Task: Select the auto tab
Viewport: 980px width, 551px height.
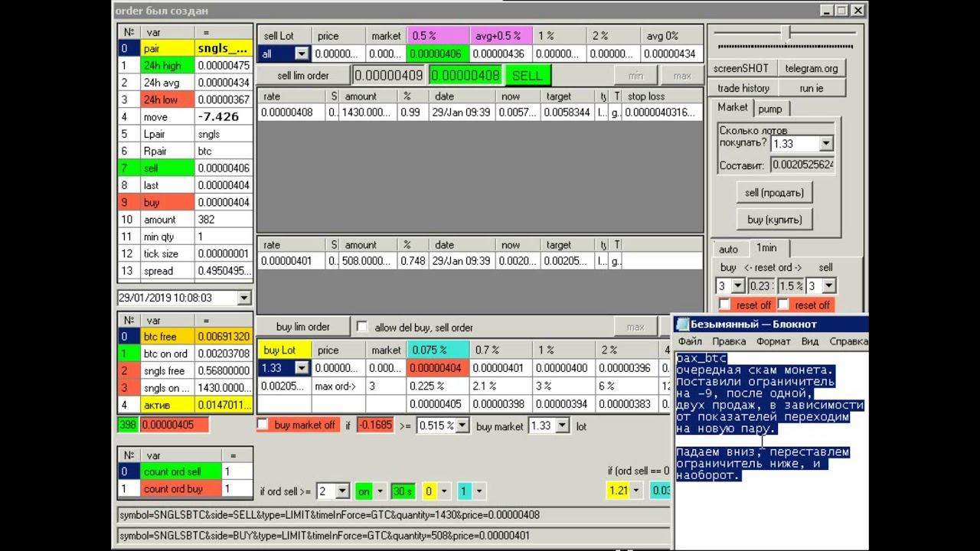Action: pos(729,249)
